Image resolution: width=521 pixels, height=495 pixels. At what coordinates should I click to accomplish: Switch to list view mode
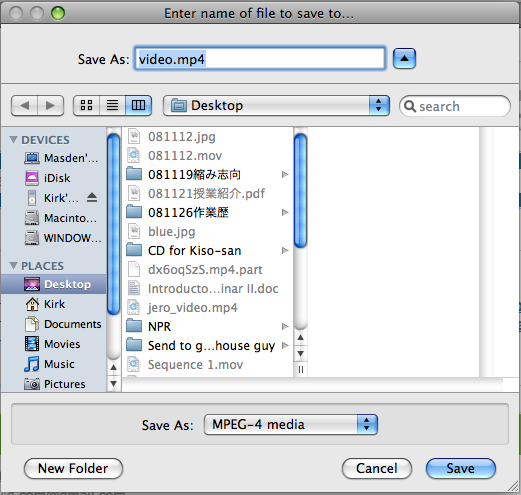pos(112,106)
